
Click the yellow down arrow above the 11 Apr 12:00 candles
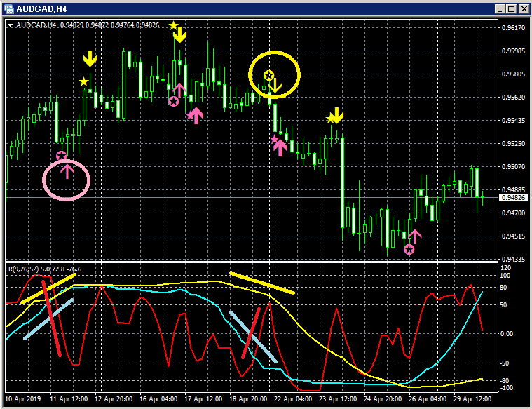[90, 59]
